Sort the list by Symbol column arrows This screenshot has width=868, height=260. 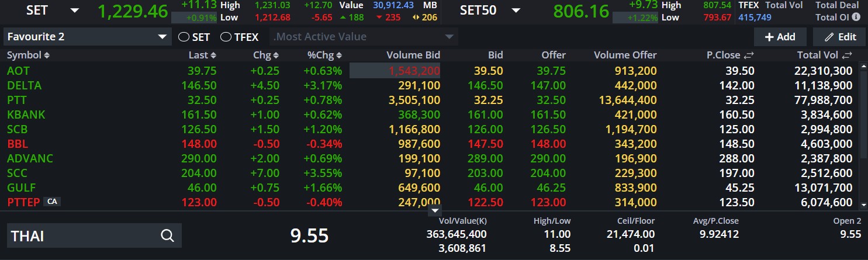[x=47, y=55]
